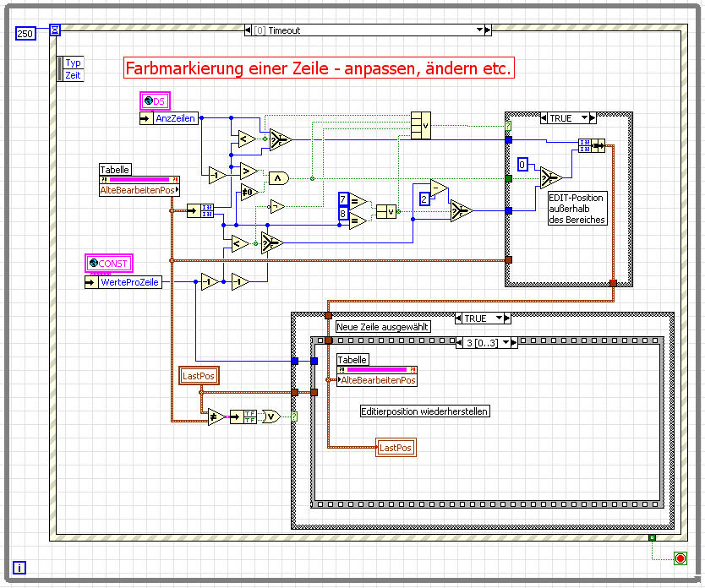
Task: Go to previous case of lower TRUE structure
Action: [x=459, y=318]
